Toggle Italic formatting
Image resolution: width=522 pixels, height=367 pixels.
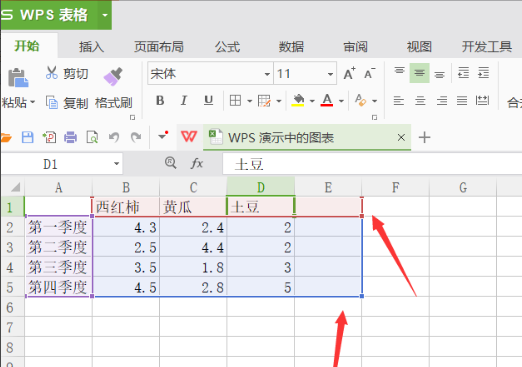pyautogui.click(x=184, y=100)
